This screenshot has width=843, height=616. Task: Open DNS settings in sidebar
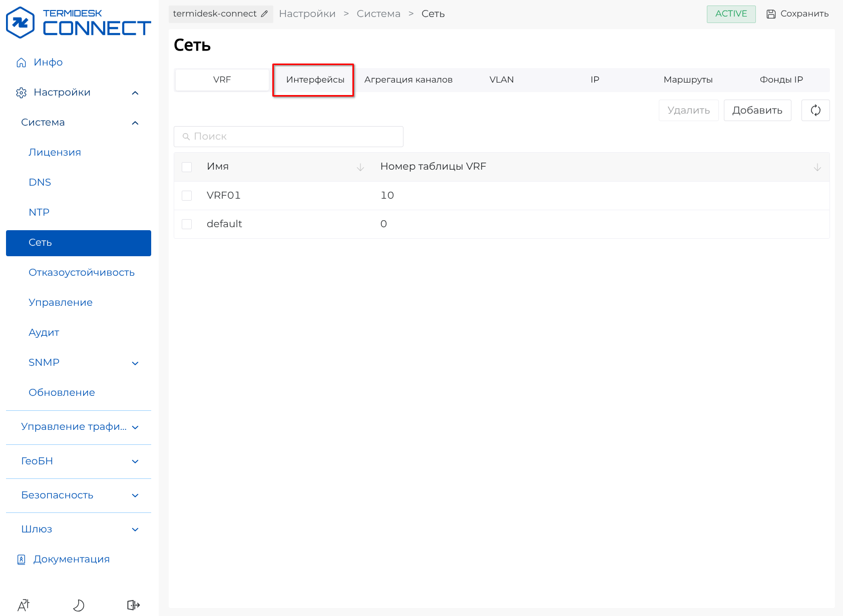pos(40,182)
